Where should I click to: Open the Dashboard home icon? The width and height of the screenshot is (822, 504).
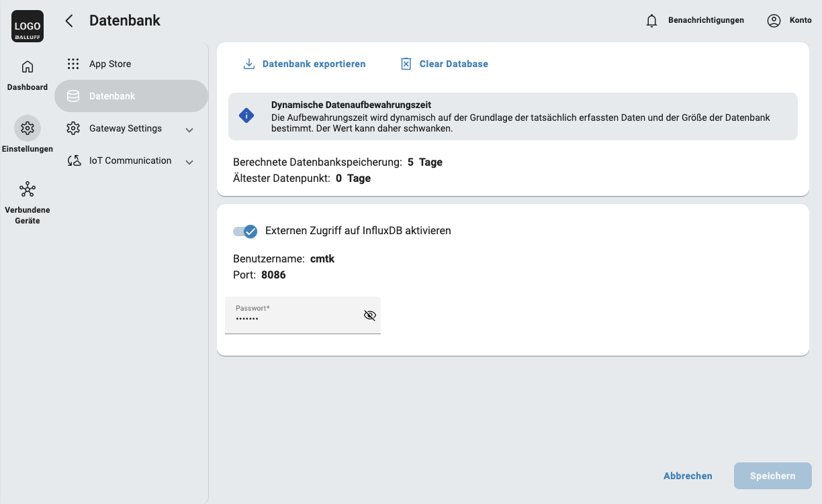pyautogui.click(x=28, y=67)
